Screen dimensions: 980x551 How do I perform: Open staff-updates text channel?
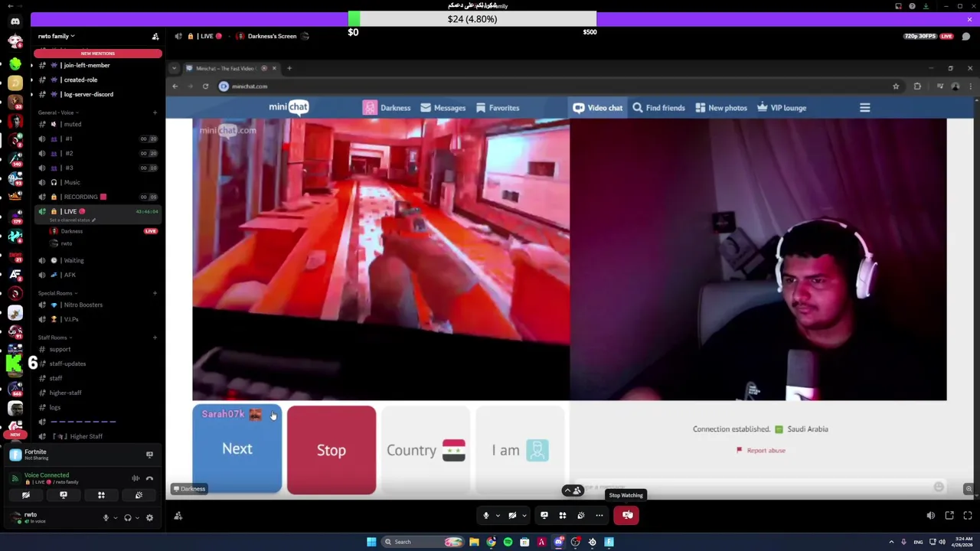tap(97, 364)
